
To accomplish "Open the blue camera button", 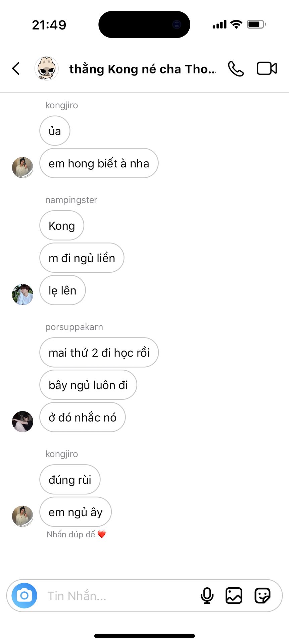I will click(25, 596).
